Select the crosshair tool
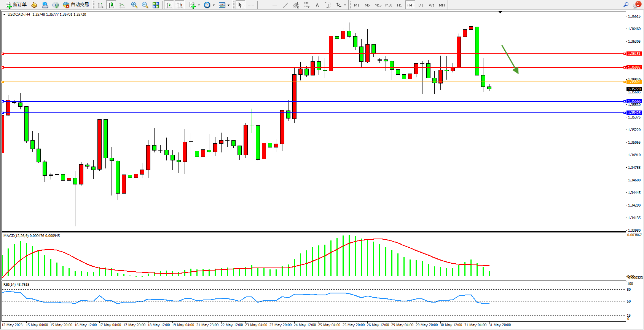 (x=251, y=5)
